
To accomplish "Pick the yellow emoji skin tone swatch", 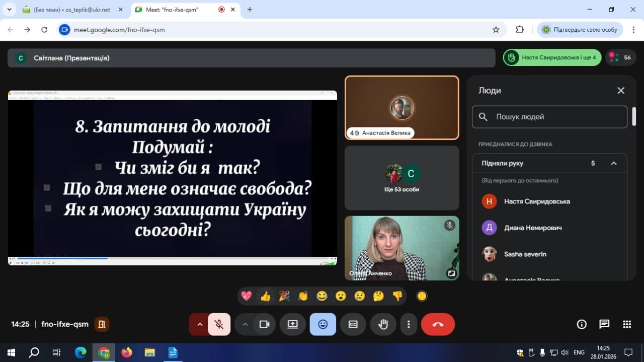I will (422, 296).
